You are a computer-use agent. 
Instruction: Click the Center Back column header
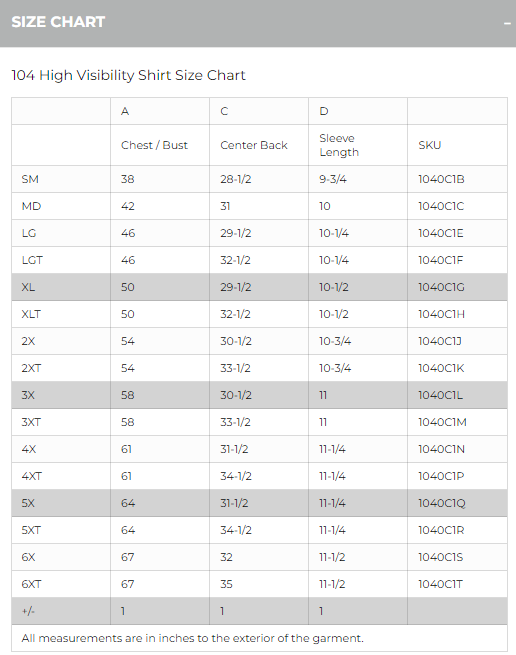[254, 145]
